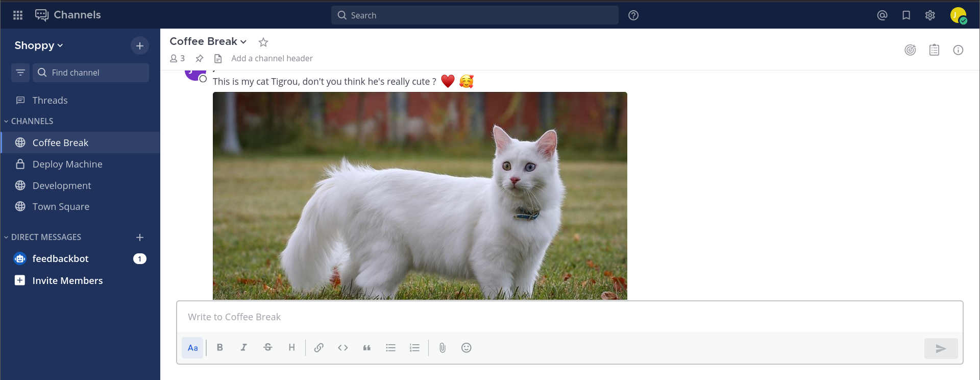Viewport: 980px width, 380px height.
Task: Click the Write to Coffee Break field
Action: point(569,317)
